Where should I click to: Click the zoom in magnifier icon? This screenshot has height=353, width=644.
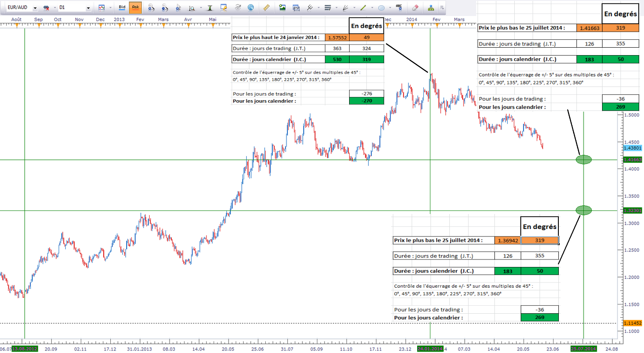tap(151, 8)
